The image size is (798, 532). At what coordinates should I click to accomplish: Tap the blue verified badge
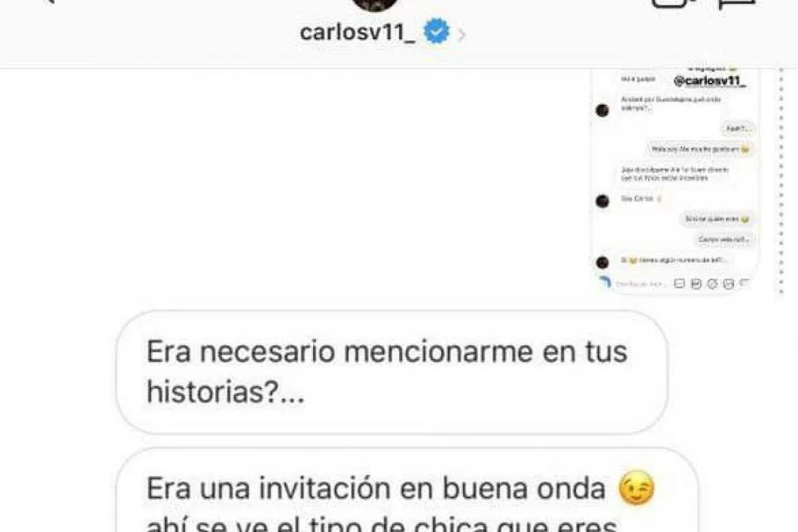437,31
